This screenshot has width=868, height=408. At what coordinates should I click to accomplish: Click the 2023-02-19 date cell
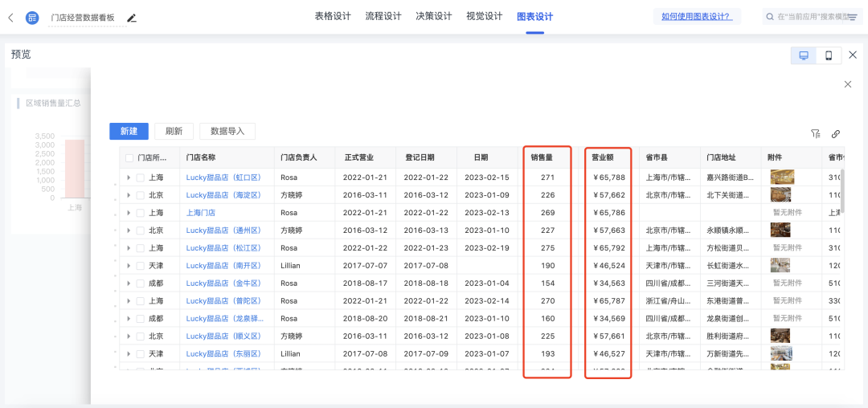[487, 248]
